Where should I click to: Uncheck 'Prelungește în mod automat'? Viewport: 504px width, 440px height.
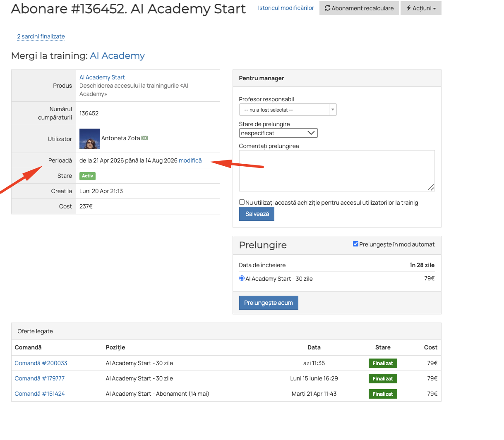355,244
